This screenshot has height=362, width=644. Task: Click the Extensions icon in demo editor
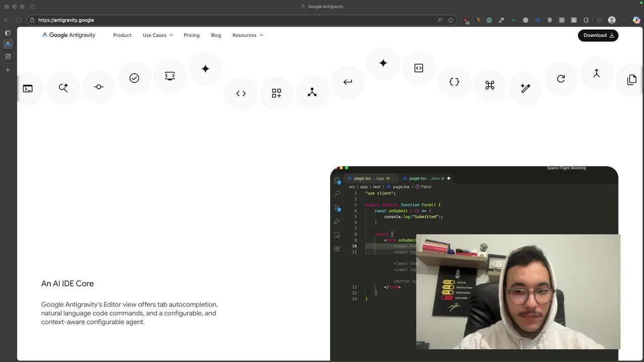(x=337, y=249)
